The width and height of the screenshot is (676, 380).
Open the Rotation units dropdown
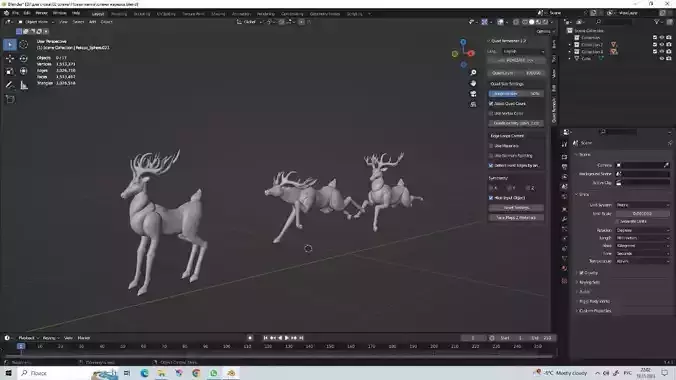pyautogui.click(x=643, y=230)
